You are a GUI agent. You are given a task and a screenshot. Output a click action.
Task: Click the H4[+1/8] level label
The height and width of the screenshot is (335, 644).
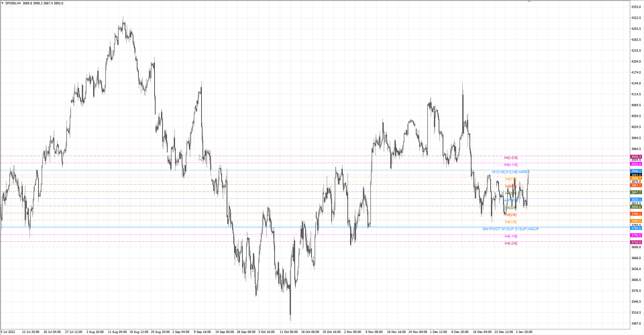511,165
